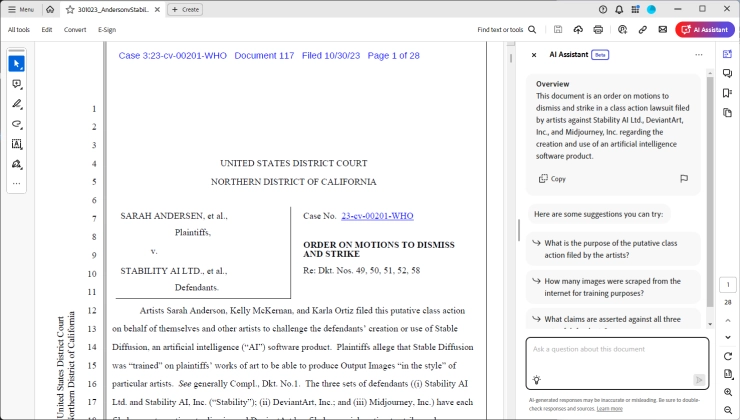The width and height of the screenshot is (740, 420).
Task: Submit the question with send arrow
Action: point(699,379)
